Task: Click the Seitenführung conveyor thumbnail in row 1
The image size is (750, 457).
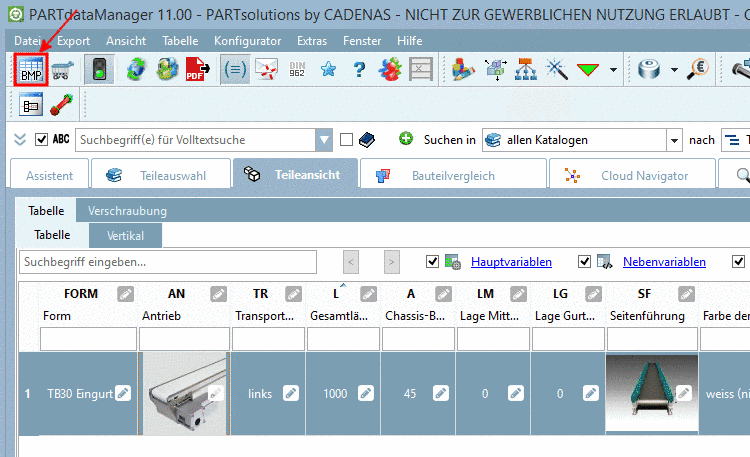Action: point(652,393)
